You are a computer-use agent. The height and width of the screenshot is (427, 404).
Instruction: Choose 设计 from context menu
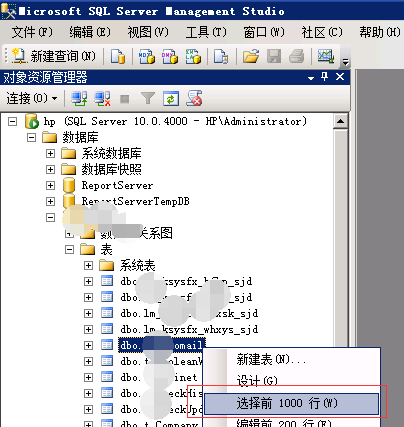(292, 381)
